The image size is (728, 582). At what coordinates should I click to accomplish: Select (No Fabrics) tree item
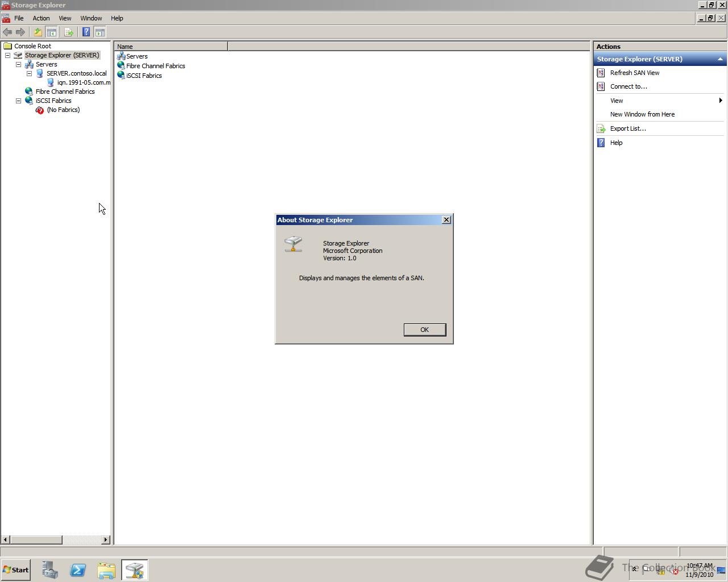63,110
